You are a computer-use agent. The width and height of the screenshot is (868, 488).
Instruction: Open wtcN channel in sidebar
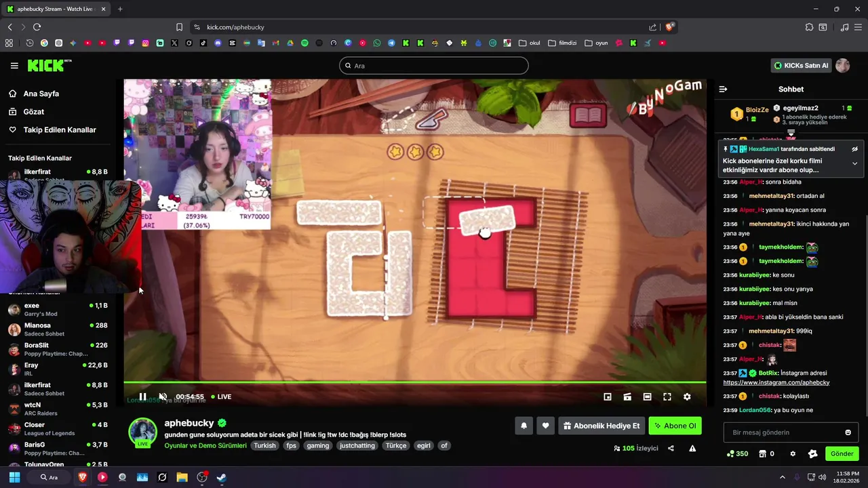coord(58,409)
